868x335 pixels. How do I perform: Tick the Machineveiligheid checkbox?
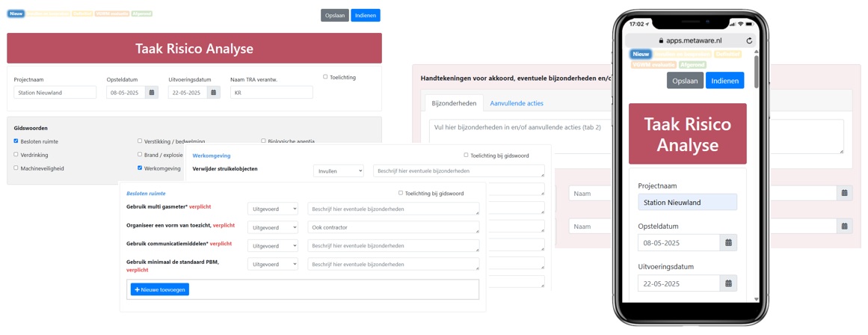point(16,168)
